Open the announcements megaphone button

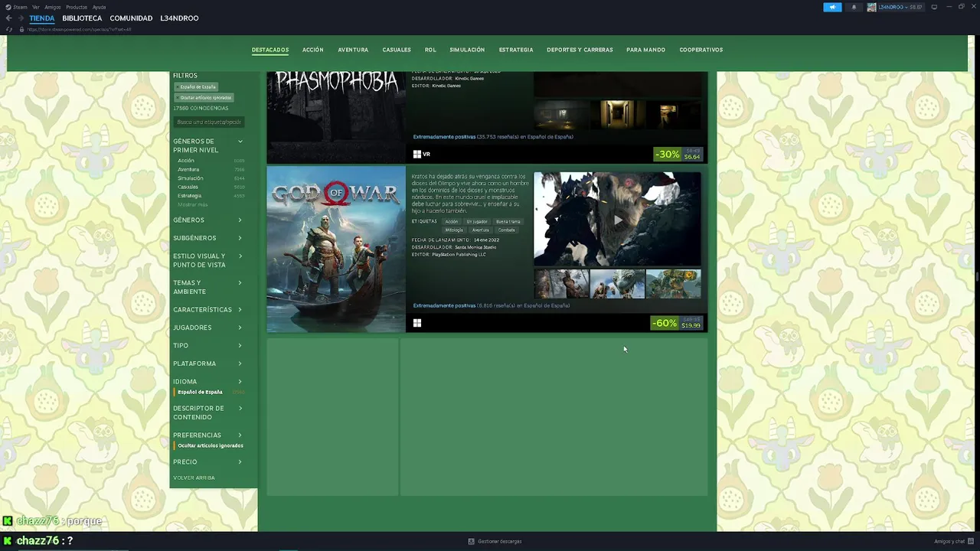pyautogui.click(x=832, y=7)
